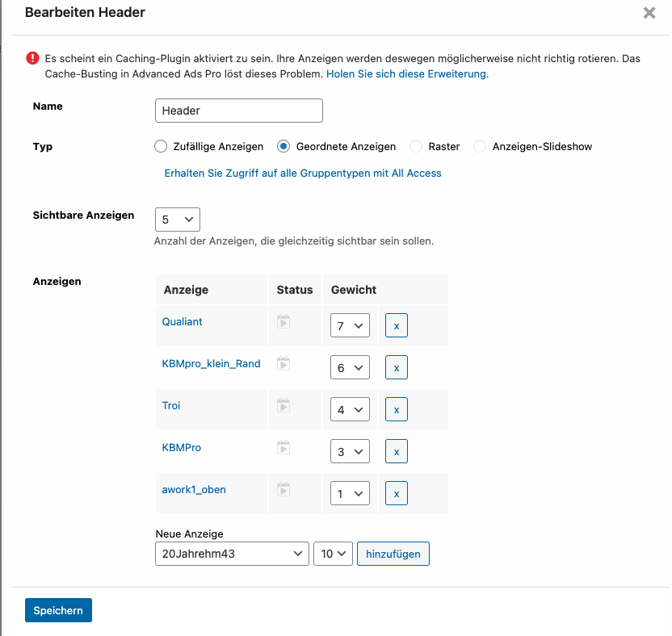Screen dimensions: 672x636
Task: Click the status icon for the KBMPro ad
Action: [283, 448]
